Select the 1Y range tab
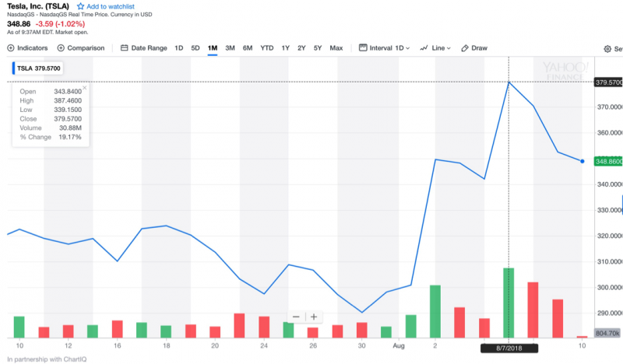 point(285,48)
